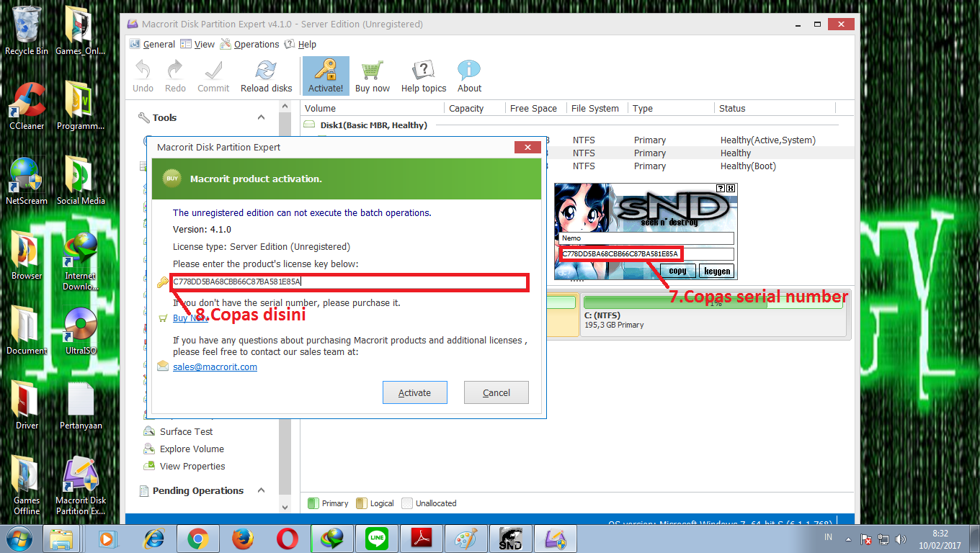This screenshot has height=553, width=980.
Task: Click the sales@macrorit.com email link
Action: (x=215, y=367)
